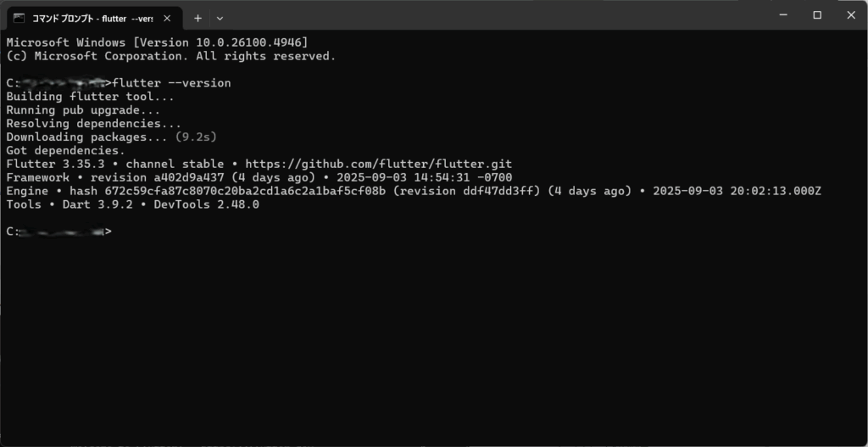The image size is (868, 447).
Task: Maximize the terminal window
Action: pos(817,14)
